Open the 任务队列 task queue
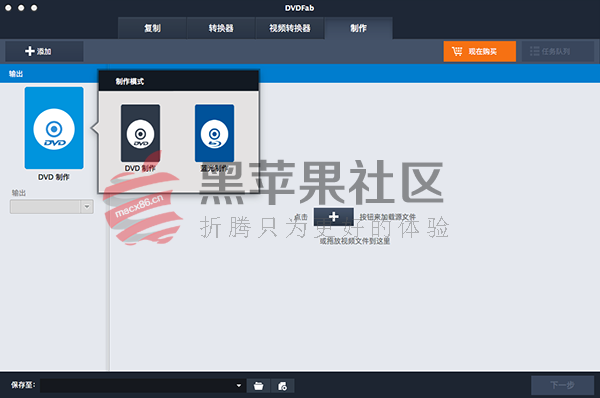 click(558, 51)
